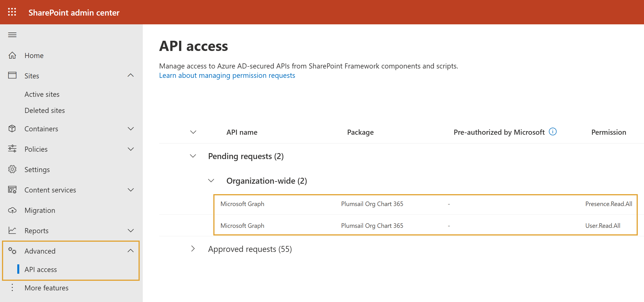Toggle all groups with the header chevron
The width and height of the screenshot is (644, 302).
tap(193, 132)
